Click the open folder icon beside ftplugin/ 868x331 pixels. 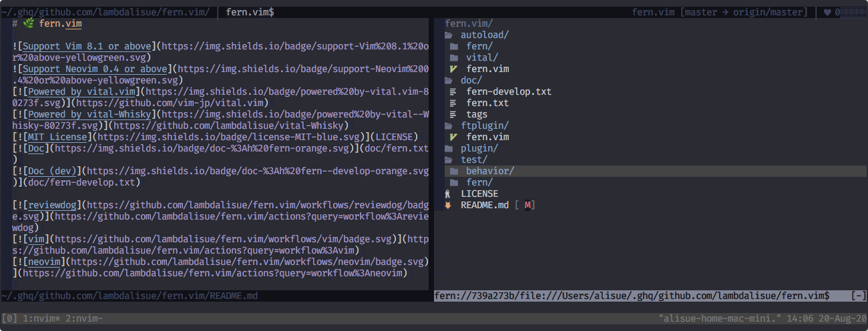pos(448,125)
